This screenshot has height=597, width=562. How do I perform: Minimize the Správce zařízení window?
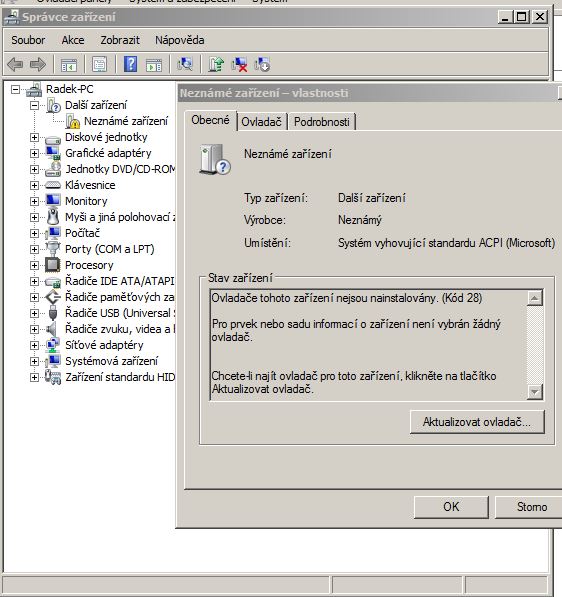click(x=505, y=17)
